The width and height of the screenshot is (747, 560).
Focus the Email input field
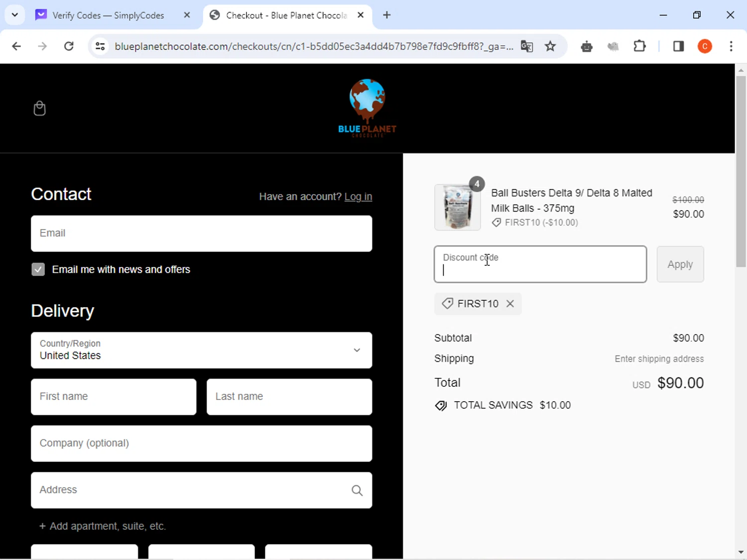tap(201, 233)
